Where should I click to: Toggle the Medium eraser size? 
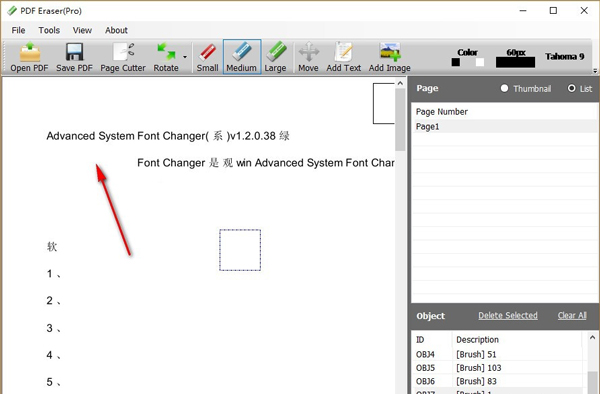242,57
